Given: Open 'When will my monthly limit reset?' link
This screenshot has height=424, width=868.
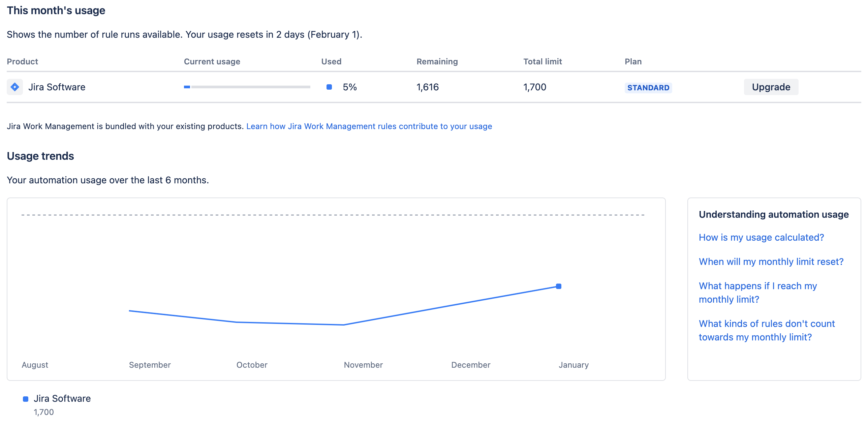Looking at the screenshot, I should 771,262.
